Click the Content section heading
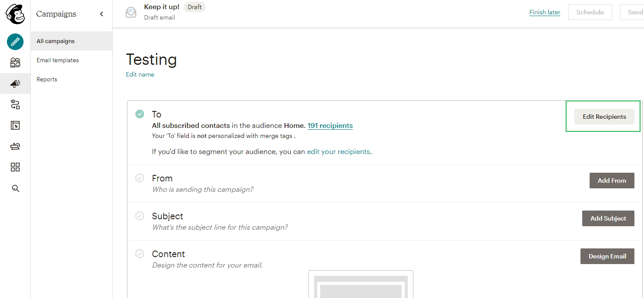 [x=168, y=254]
